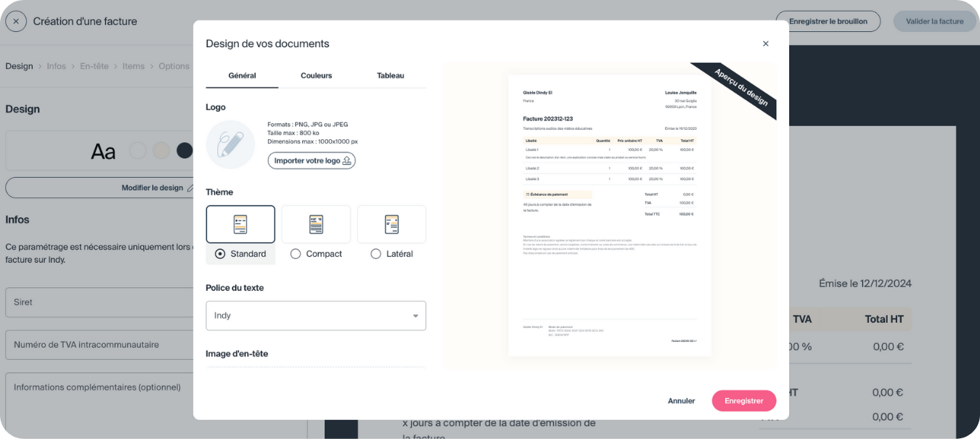Select the Latéral radio button
The image size is (980, 439).
coord(376,254)
